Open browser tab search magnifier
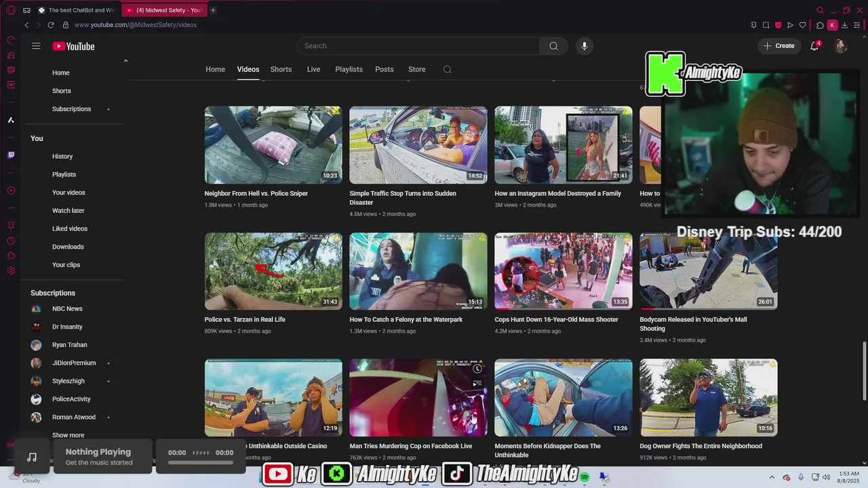The width and height of the screenshot is (868, 488). pyautogui.click(x=820, y=10)
